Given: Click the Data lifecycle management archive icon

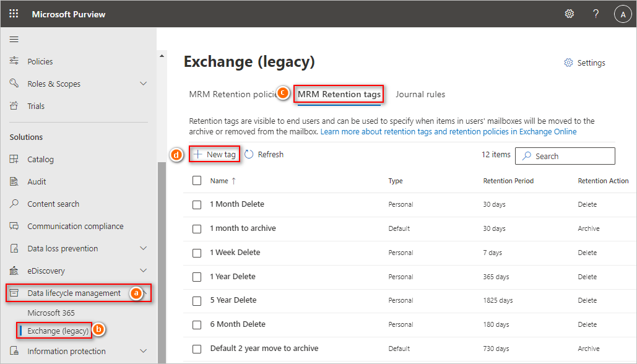Looking at the screenshot, I should [x=14, y=293].
